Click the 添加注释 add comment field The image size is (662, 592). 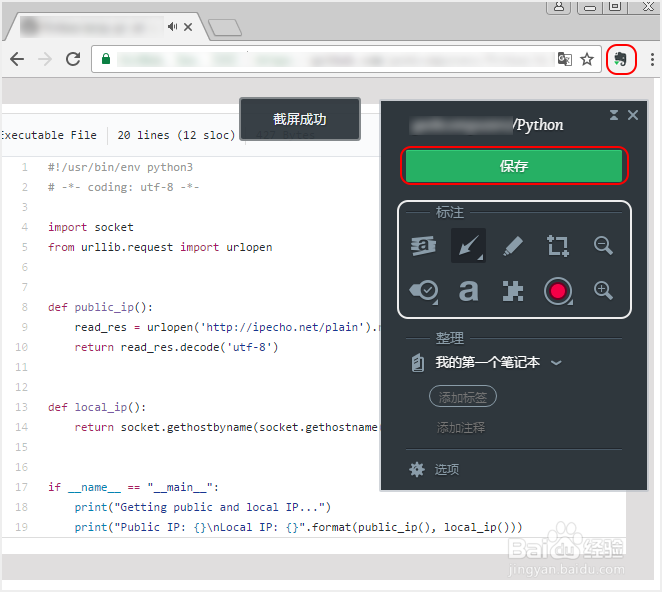click(461, 428)
